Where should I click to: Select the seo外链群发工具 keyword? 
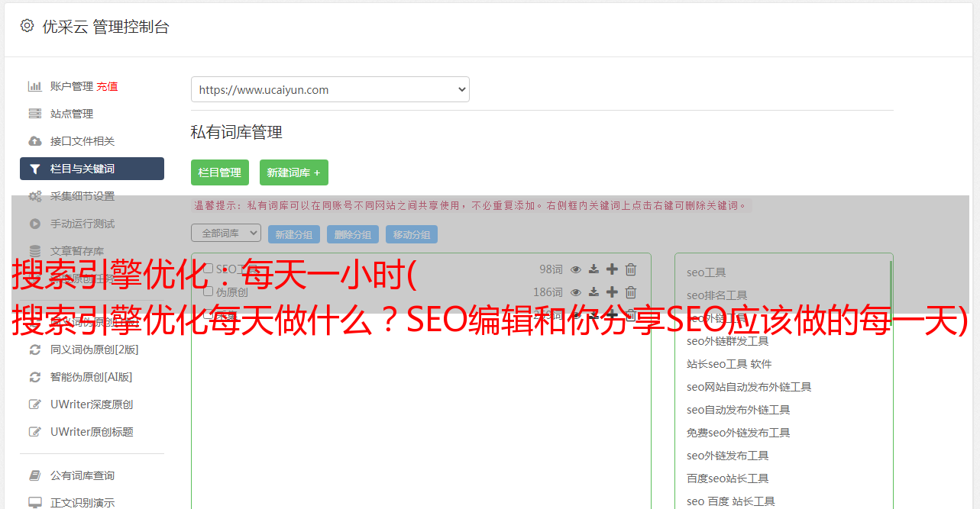point(728,341)
